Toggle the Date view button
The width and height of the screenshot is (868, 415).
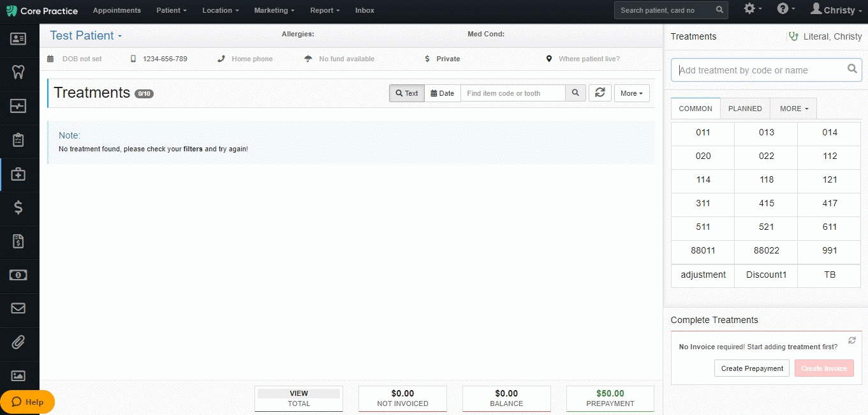[443, 93]
